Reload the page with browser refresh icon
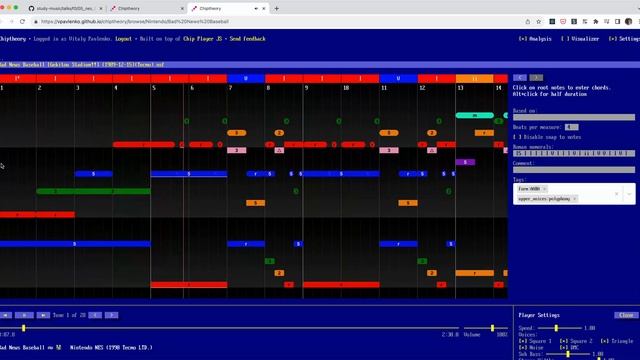Image resolution: width=640 pixels, height=360 pixels. (x=22, y=21)
